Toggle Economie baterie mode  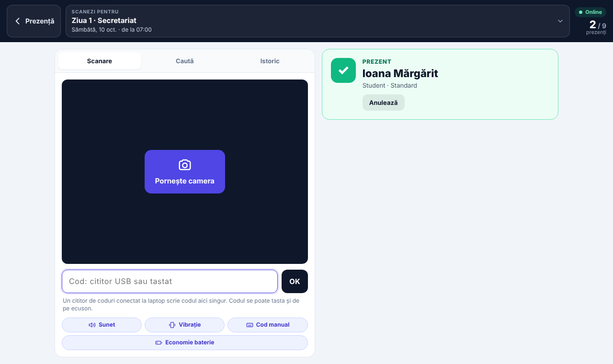[185, 342]
